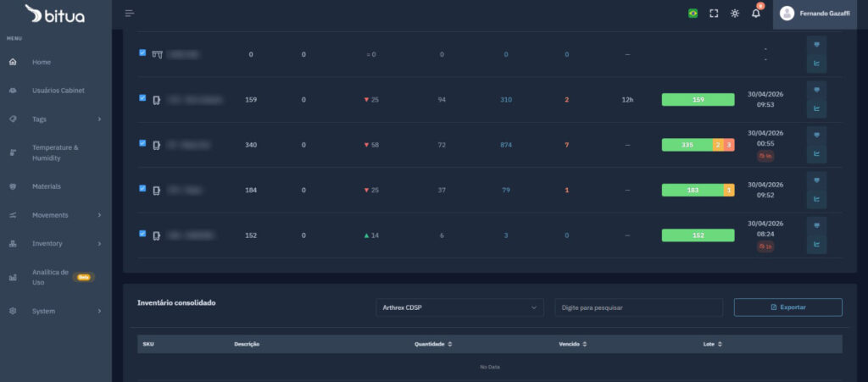Click the green 152 status progress bar
This screenshot has width=868, height=382.
[x=698, y=235]
